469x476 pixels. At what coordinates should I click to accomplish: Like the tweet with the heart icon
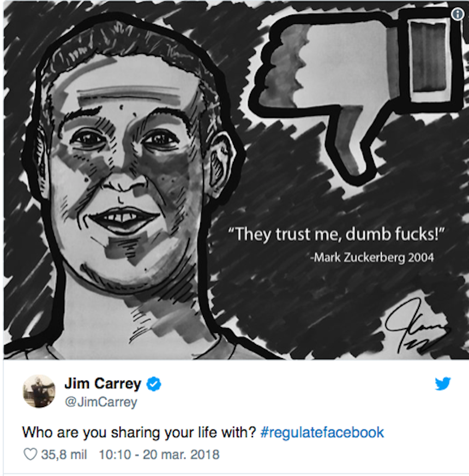click(x=30, y=454)
